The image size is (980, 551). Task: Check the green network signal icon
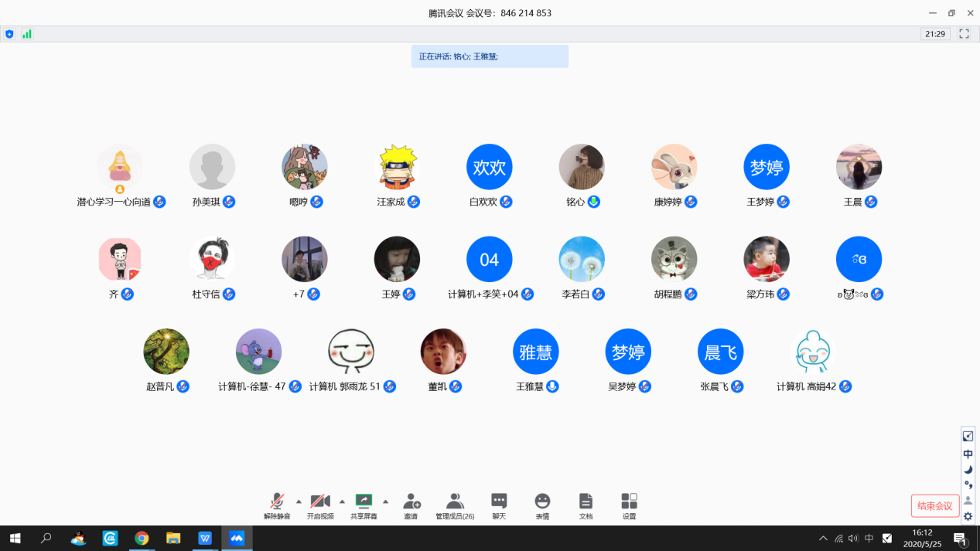click(x=26, y=34)
